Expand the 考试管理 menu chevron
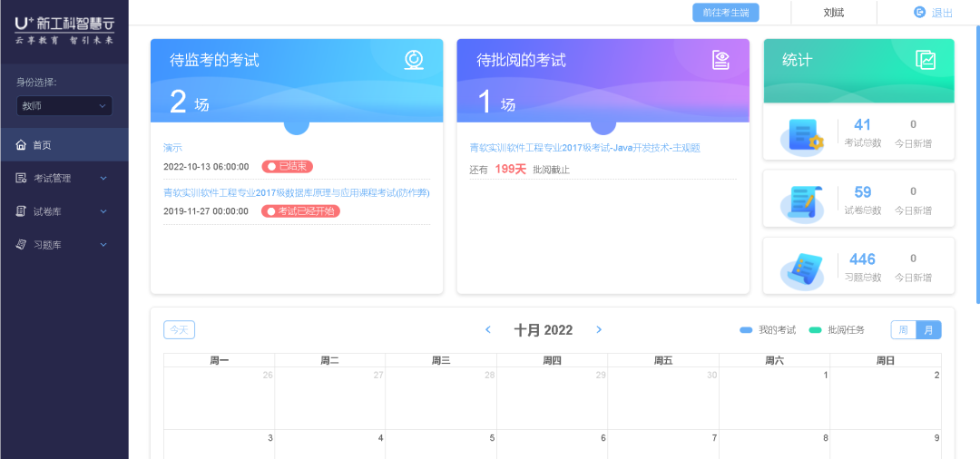 tap(103, 179)
